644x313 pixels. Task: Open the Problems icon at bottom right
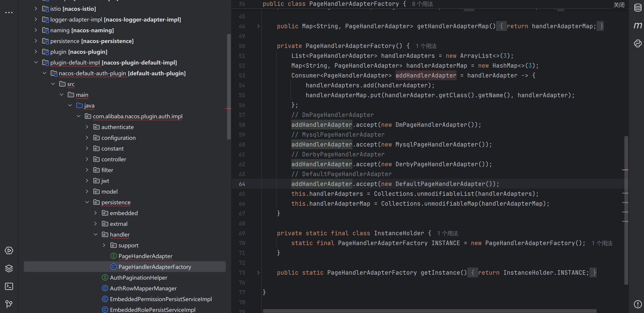click(637, 304)
